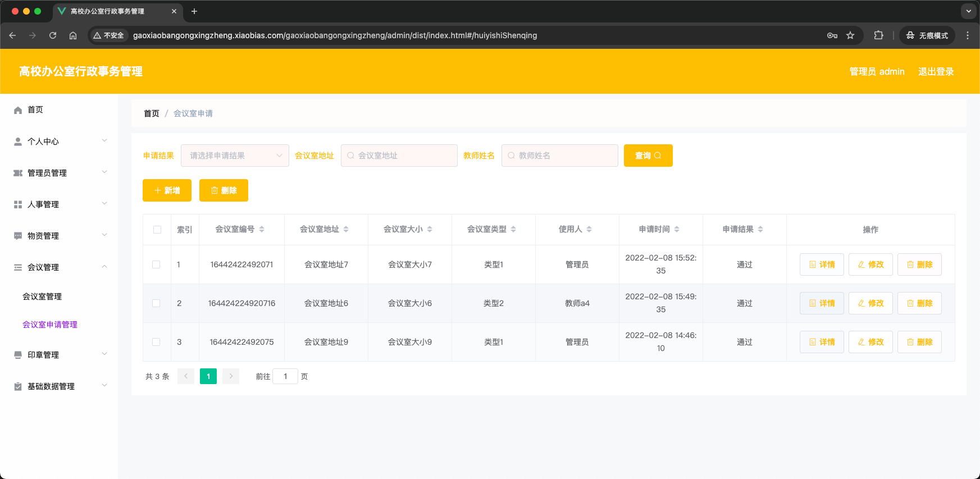
Task: Reload the page with refresh icon
Action: [53, 35]
